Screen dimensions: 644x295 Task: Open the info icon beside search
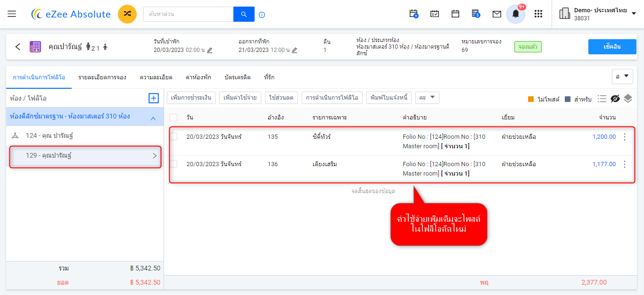[262, 15]
